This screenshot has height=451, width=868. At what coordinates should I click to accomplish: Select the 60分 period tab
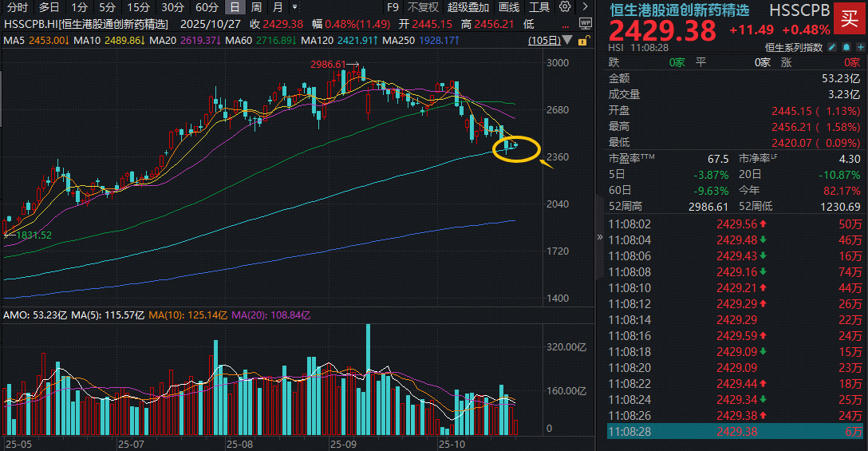click(207, 7)
